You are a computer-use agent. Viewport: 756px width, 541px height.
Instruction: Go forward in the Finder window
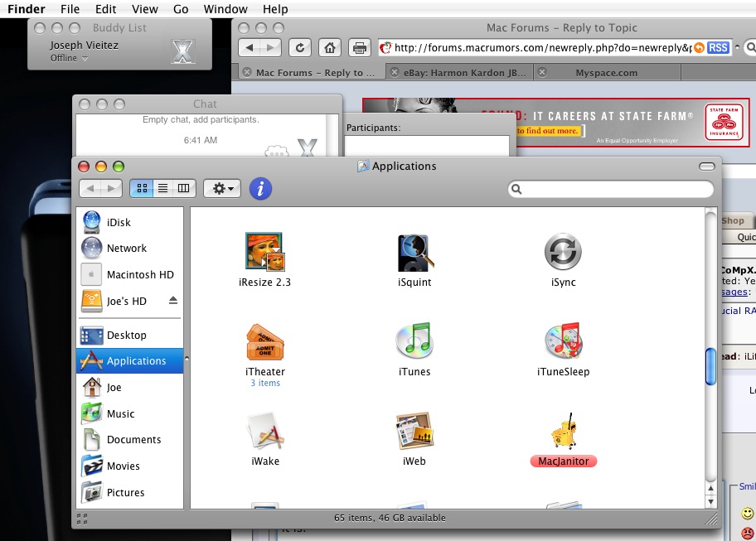[x=111, y=188]
